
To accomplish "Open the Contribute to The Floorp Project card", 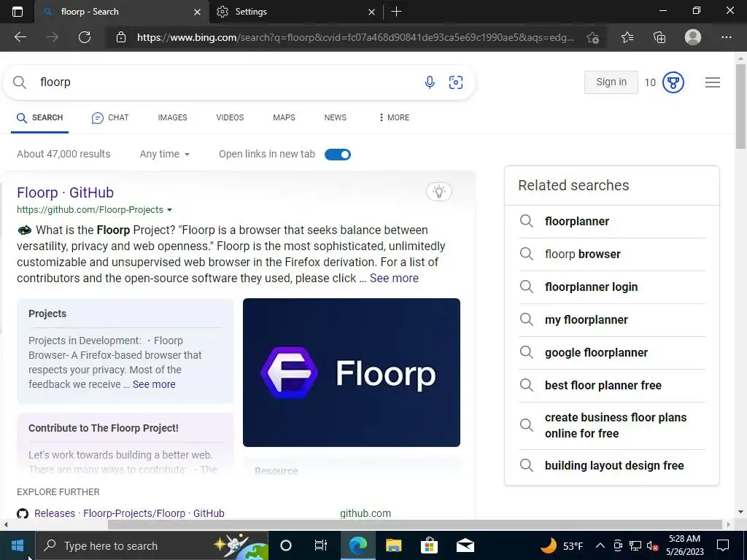I will click(125, 443).
